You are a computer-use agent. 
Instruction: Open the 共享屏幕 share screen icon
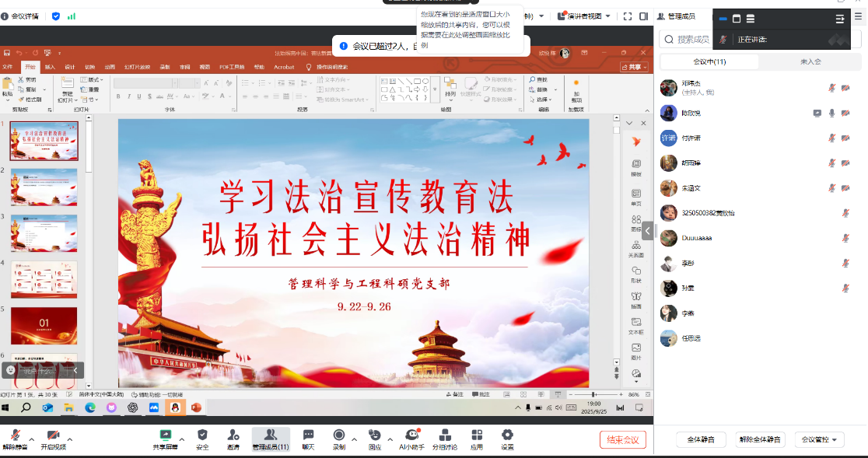[x=165, y=435]
